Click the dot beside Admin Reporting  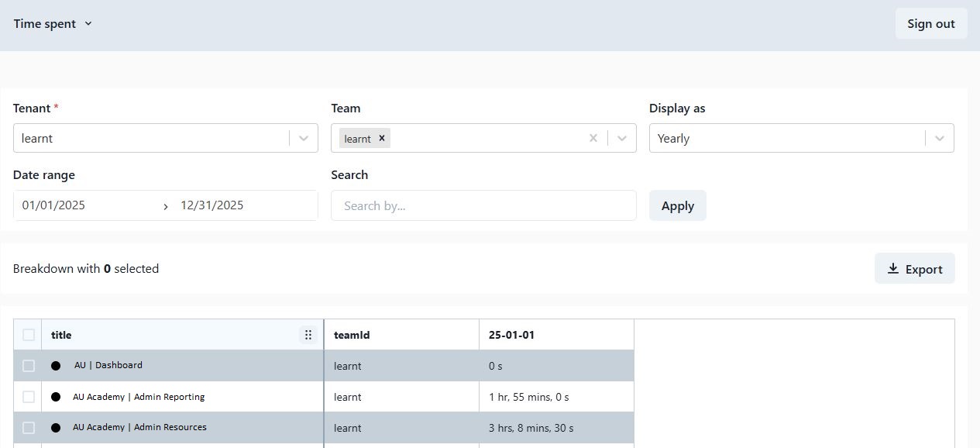pos(56,397)
